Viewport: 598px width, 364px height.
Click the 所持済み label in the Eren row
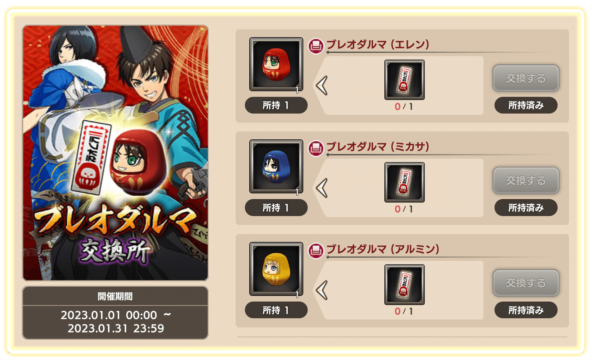tap(526, 105)
